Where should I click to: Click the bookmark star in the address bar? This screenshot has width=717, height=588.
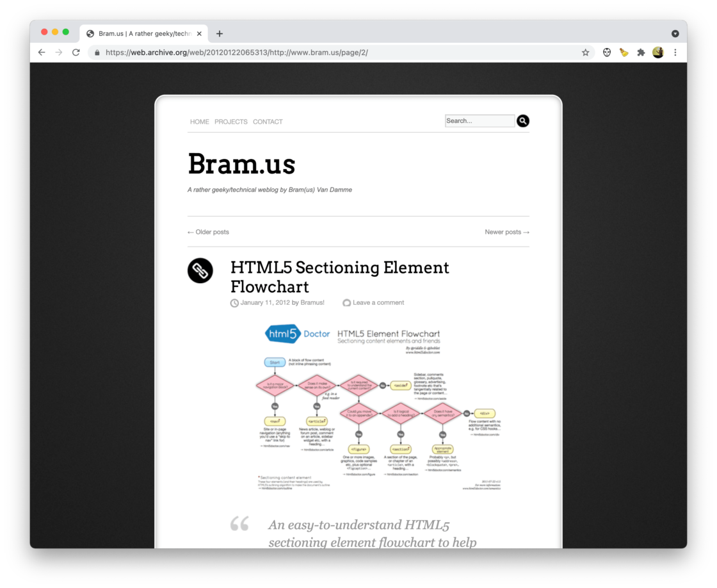point(584,52)
